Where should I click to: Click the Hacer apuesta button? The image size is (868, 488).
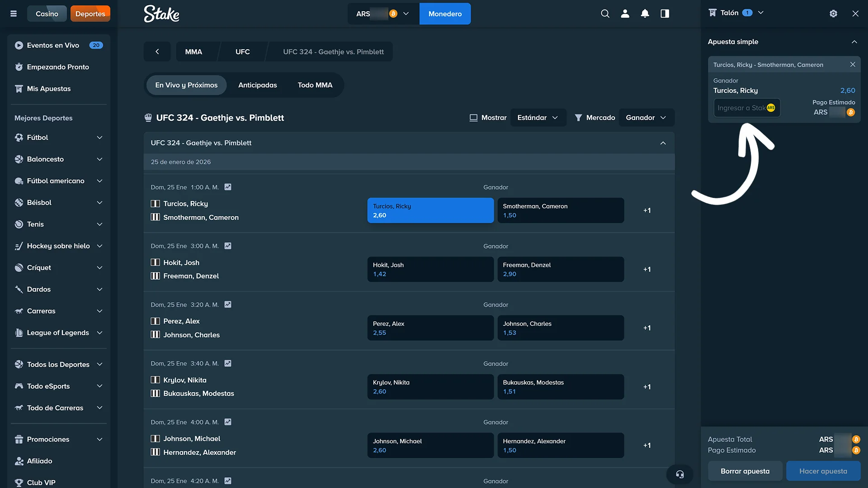(823, 471)
